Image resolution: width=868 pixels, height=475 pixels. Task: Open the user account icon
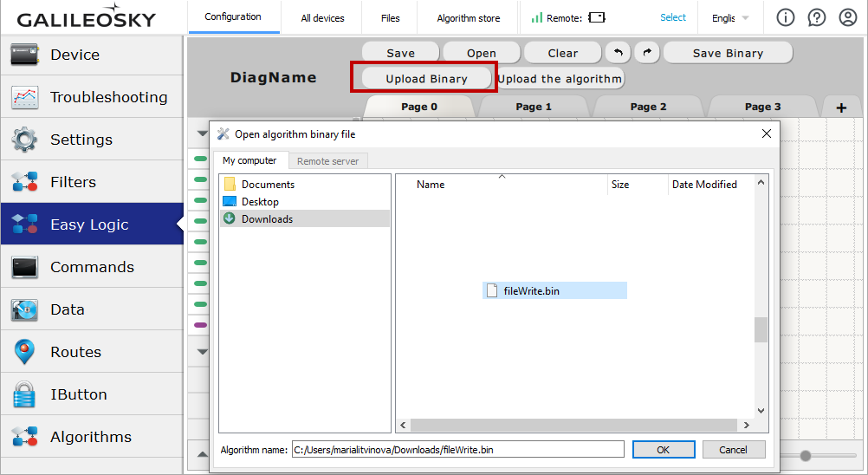pos(847,17)
